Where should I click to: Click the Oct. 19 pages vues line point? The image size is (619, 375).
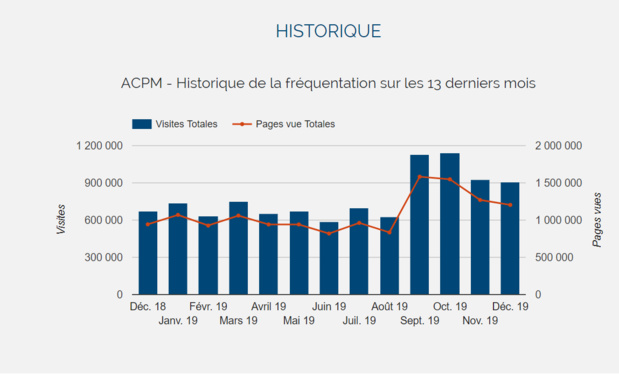[x=450, y=180]
